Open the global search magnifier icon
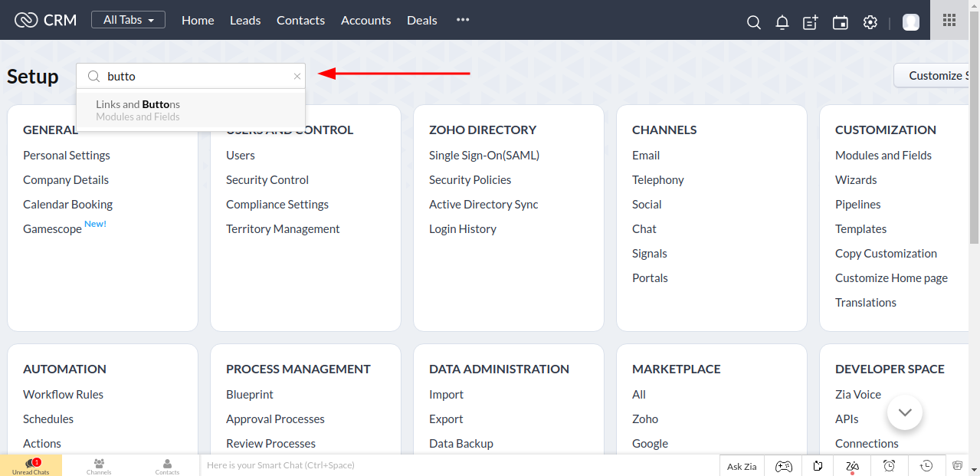The height and width of the screenshot is (476, 980). (754, 22)
